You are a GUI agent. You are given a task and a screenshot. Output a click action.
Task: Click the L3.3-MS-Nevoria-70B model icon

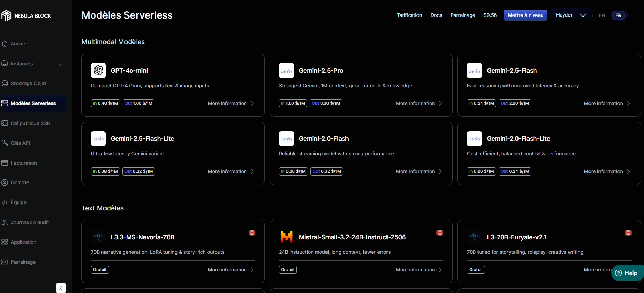point(98,237)
